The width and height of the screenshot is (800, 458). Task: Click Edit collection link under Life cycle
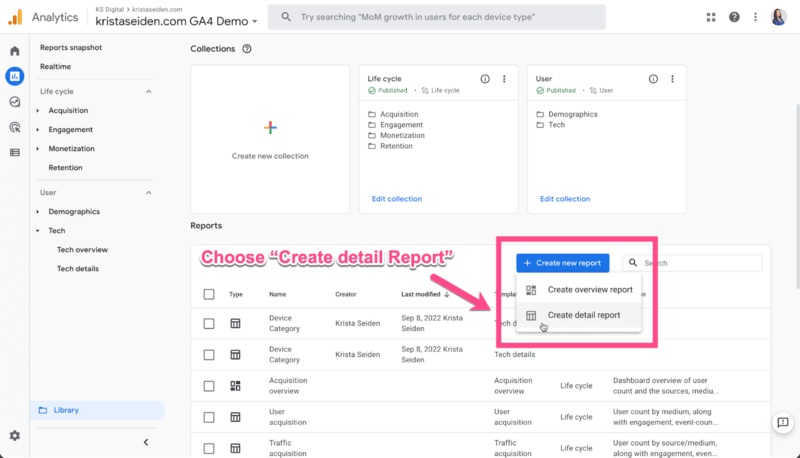[x=397, y=199]
